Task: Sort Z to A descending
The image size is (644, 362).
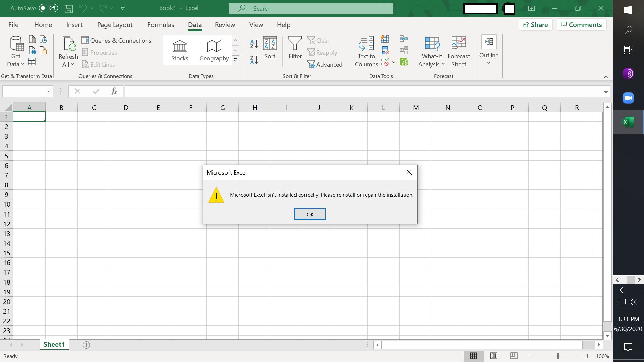Action: pyautogui.click(x=254, y=60)
